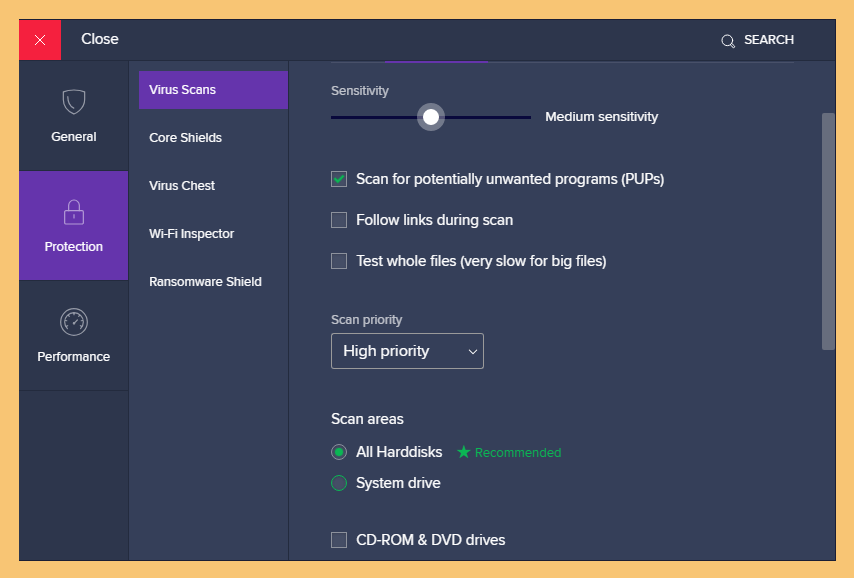This screenshot has width=854, height=578.
Task: Click the Sensitivity label text
Action: pyautogui.click(x=359, y=91)
